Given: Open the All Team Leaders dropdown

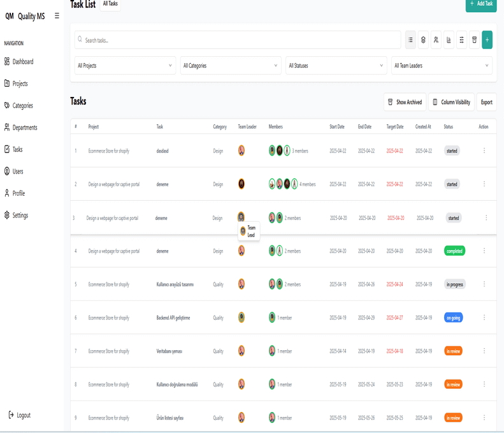Looking at the screenshot, I should point(442,66).
